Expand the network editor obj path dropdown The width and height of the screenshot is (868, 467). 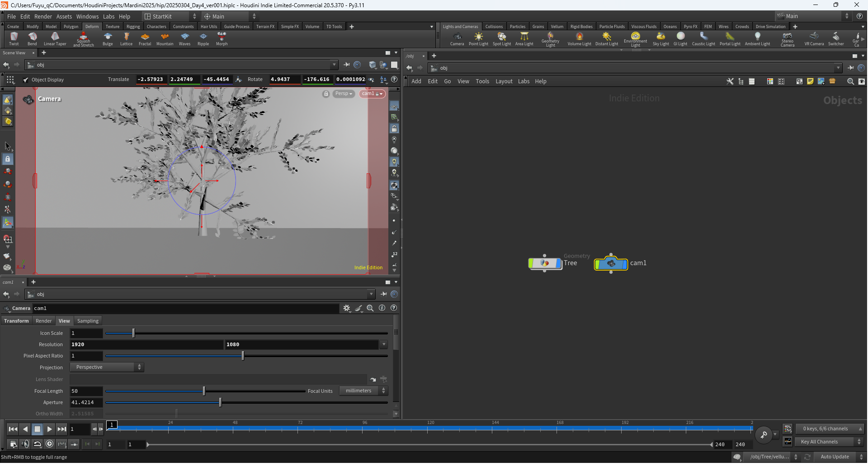(838, 68)
